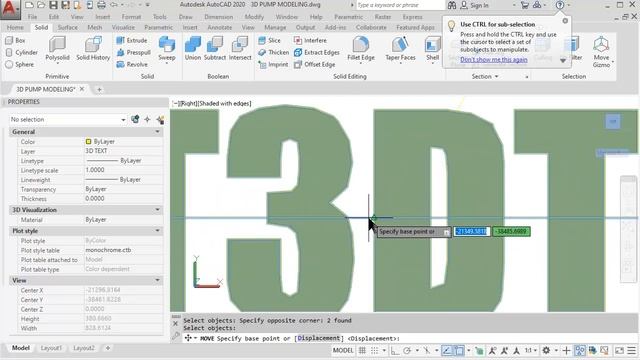
Task: Click the search keyword input field
Action: (400, 5)
